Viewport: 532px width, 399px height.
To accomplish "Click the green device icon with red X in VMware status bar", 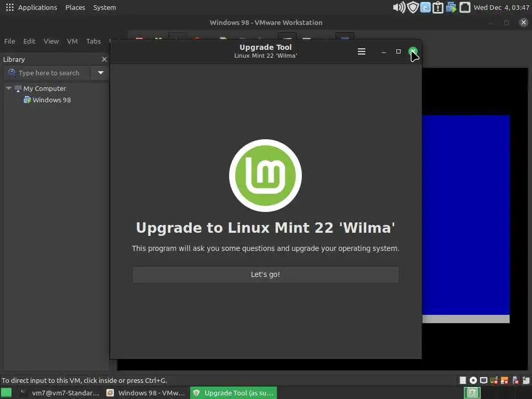I will point(494,380).
